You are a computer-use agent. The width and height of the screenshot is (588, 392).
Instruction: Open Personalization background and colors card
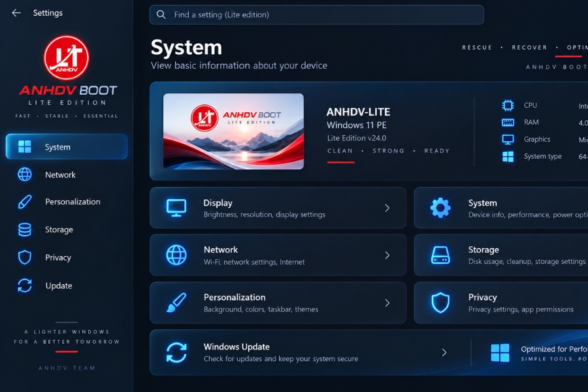(x=278, y=302)
